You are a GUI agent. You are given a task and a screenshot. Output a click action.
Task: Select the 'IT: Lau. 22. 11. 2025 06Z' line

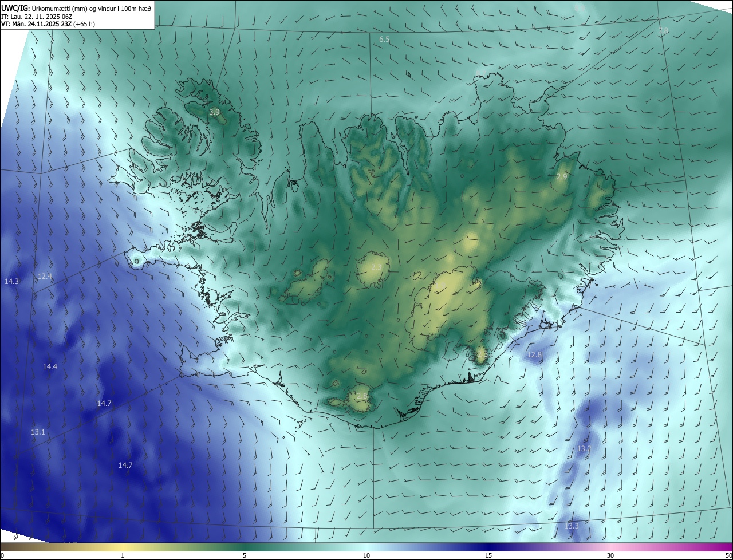(x=37, y=17)
